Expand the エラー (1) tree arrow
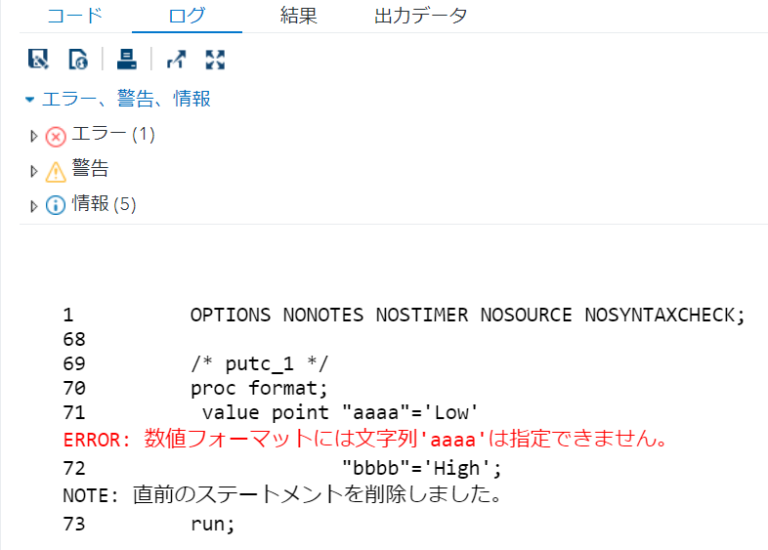This screenshot has width=768, height=550. pyautogui.click(x=34, y=136)
